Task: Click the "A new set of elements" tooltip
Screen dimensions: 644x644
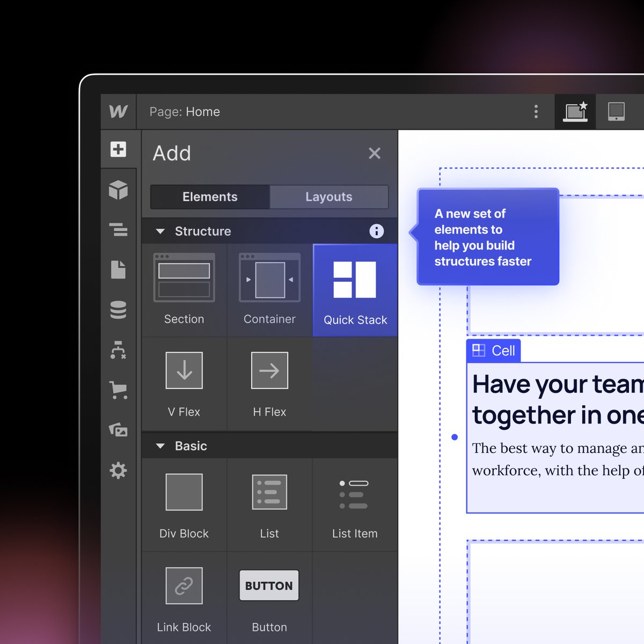Action: (x=488, y=237)
